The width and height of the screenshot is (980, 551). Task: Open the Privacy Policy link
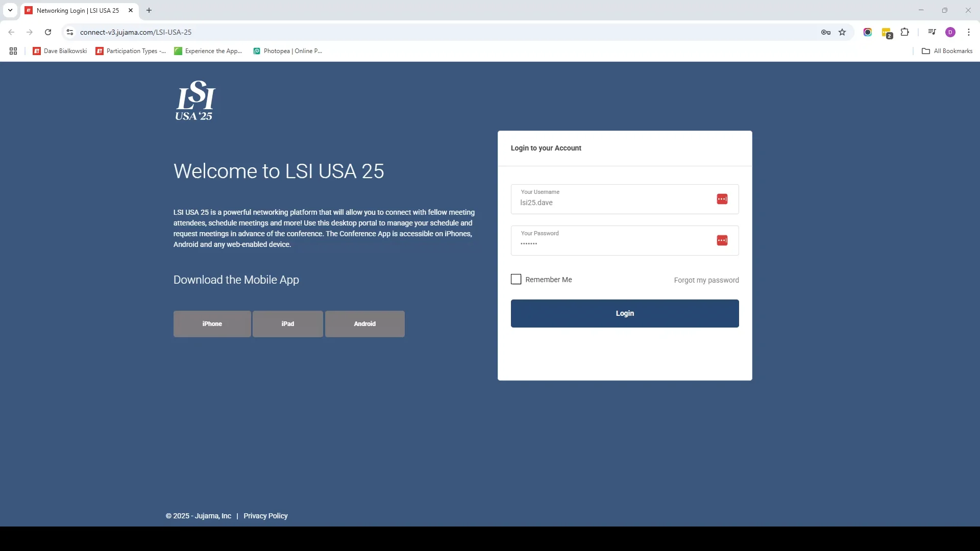(265, 516)
